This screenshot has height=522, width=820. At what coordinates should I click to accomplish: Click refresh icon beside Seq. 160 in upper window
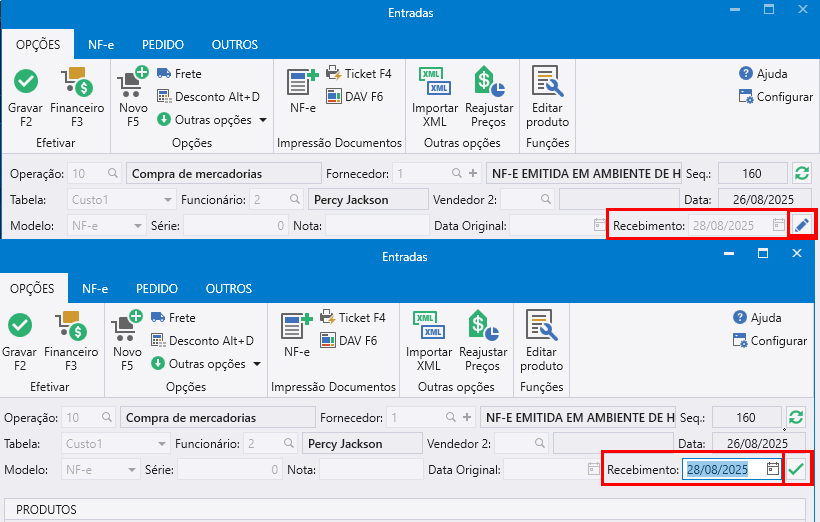802,173
